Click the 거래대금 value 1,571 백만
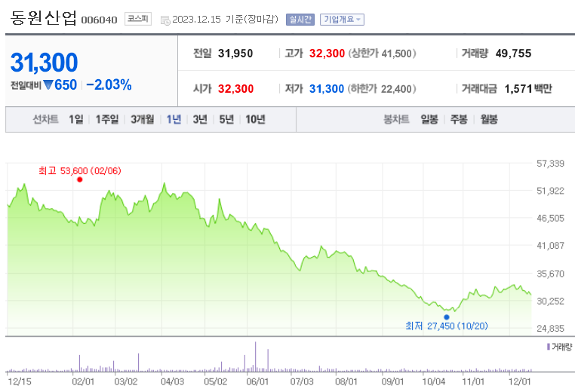Screen dimensions: 575x392 tap(528, 89)
